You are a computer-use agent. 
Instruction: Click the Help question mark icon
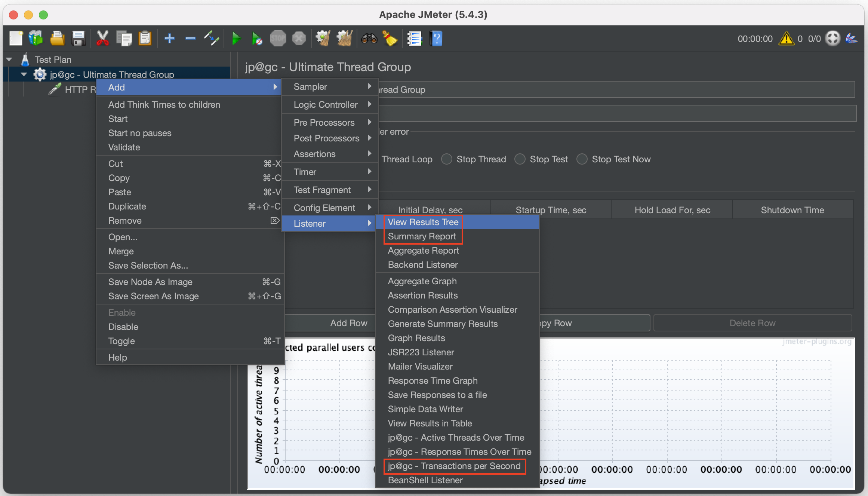[435, 38]
